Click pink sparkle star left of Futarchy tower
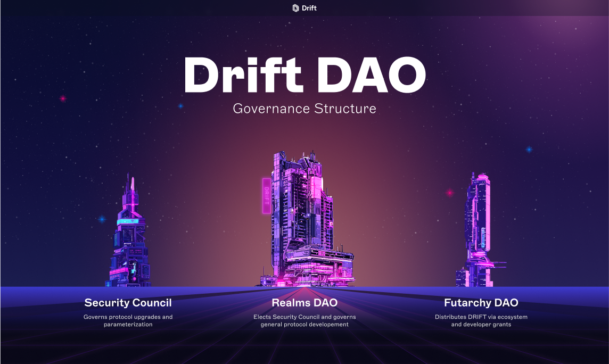The image size is (609, 364). point(449,193)
